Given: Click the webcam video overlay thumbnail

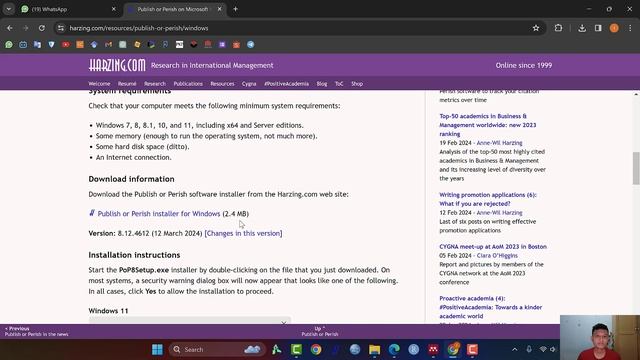Looking at the screenshot, I should click(600, 338).
